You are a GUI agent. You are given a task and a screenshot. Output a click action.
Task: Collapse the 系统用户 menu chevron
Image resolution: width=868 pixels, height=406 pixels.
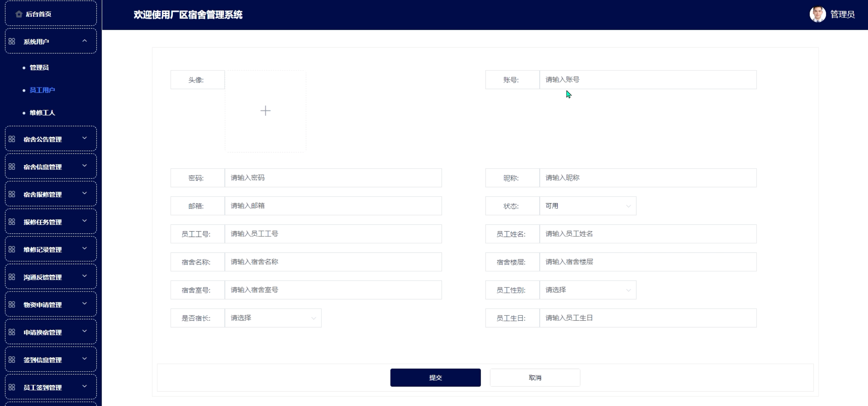pyautogui.click(x=85, y=41)
